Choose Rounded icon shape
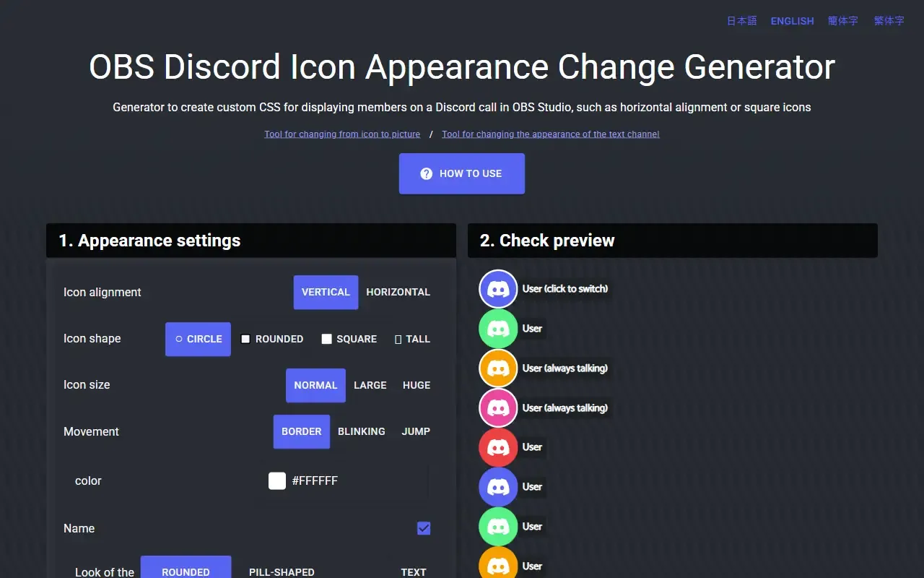This screenshot has height=578, width=924. coord(271,339)
